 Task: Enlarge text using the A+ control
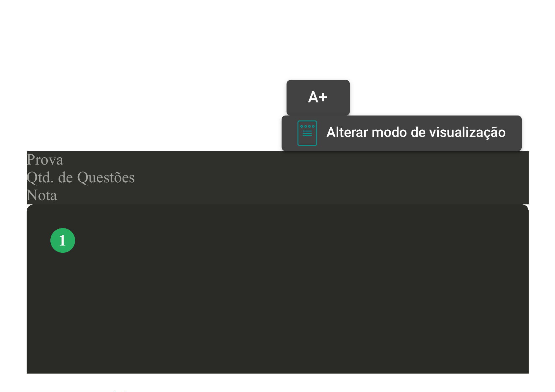318,97
